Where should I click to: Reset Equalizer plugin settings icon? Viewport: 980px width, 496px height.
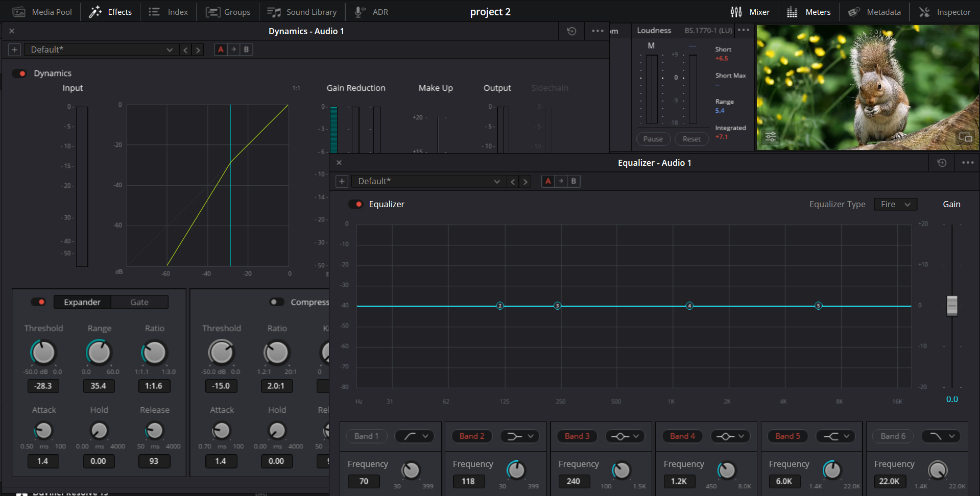tap(942, 163)
